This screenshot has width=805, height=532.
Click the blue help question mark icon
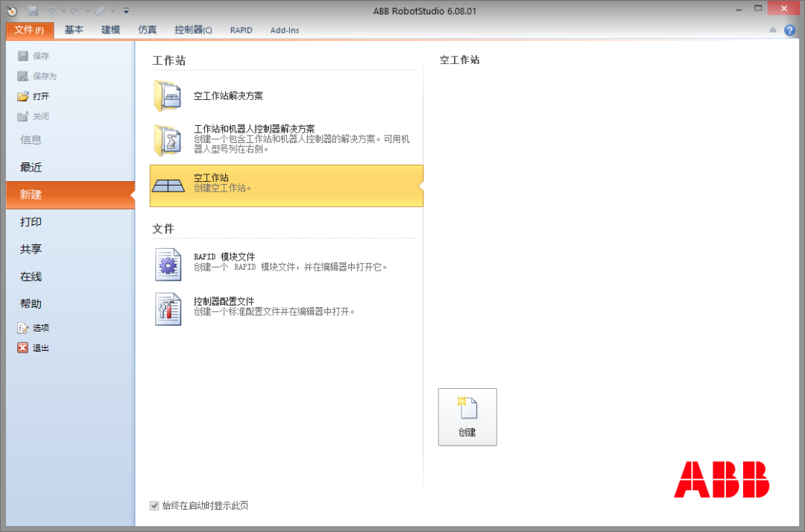(x=789, y=31)
